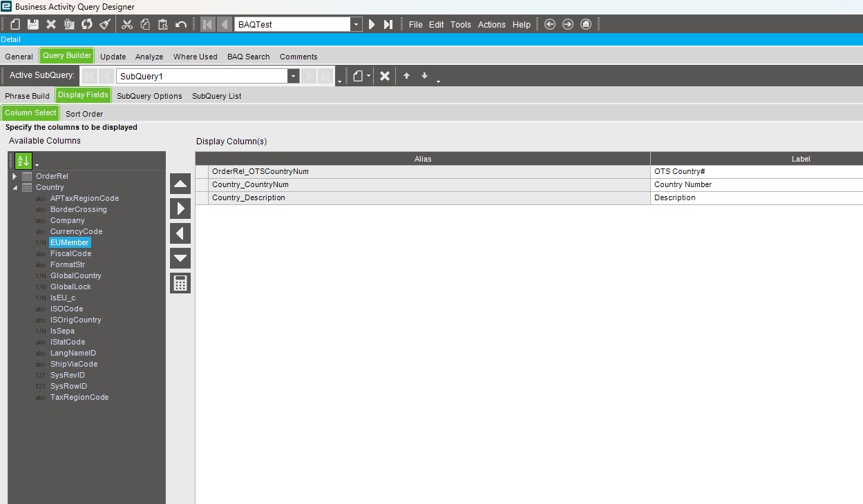The height and width of the screenshot is (504, 863).
Task: Remove display column with left arrow button
Action: tap(180, 233)
